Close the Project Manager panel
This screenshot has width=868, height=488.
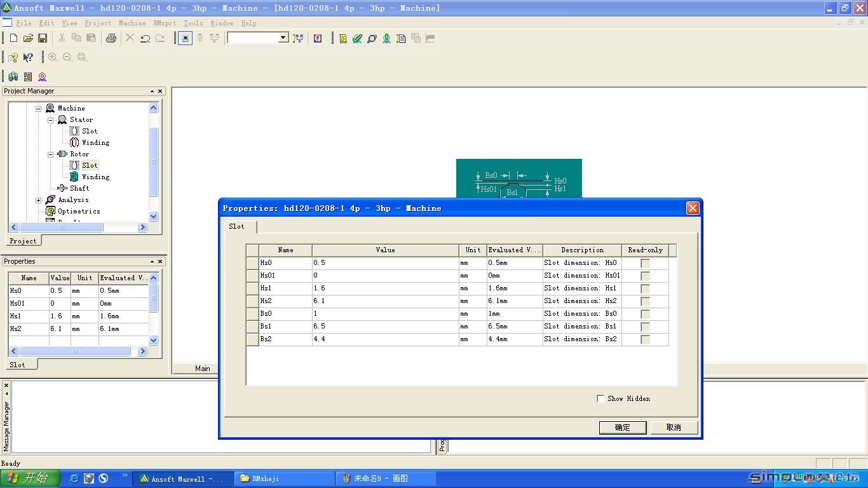click(x=160, y=91)
